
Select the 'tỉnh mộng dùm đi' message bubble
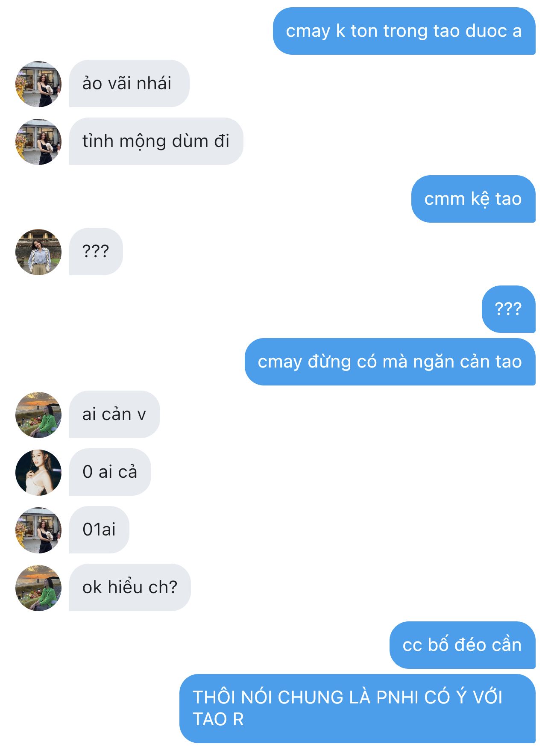click(156, 141)
